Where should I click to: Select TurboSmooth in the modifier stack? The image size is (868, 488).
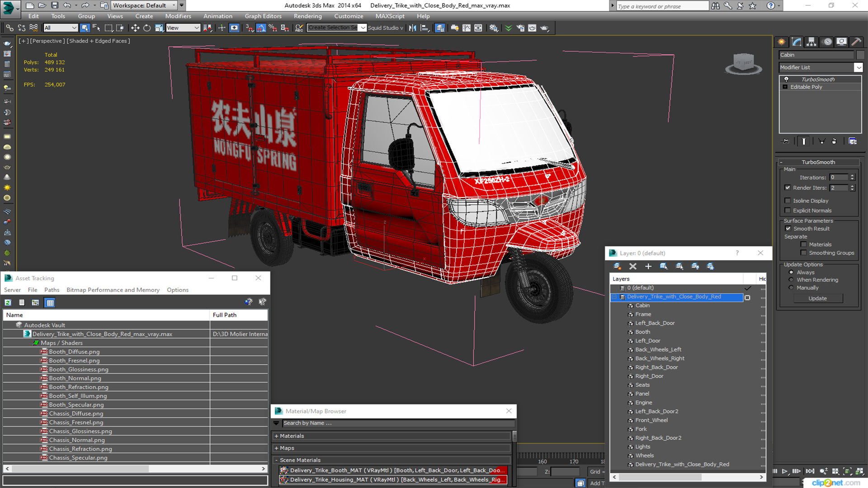click(818, 80)
